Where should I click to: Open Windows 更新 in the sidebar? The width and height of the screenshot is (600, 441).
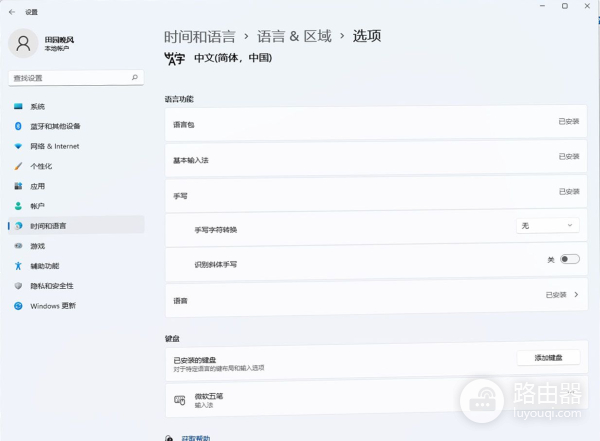(53, 306)
